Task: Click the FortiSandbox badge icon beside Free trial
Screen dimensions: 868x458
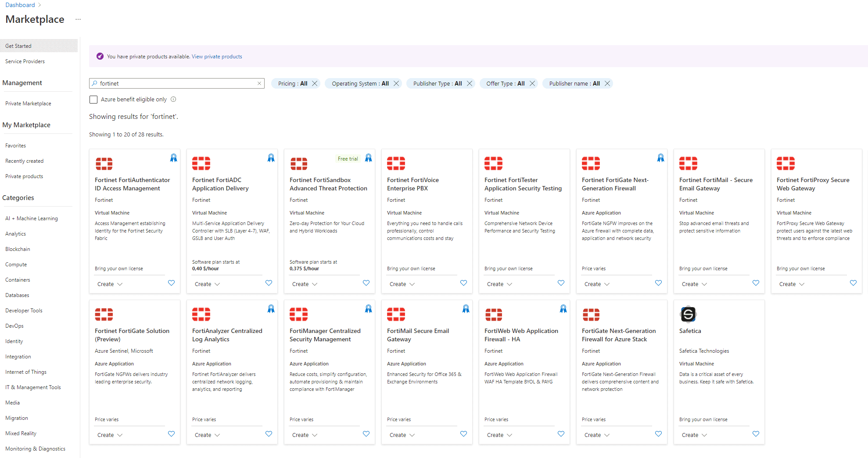Action: coord(369,158)
